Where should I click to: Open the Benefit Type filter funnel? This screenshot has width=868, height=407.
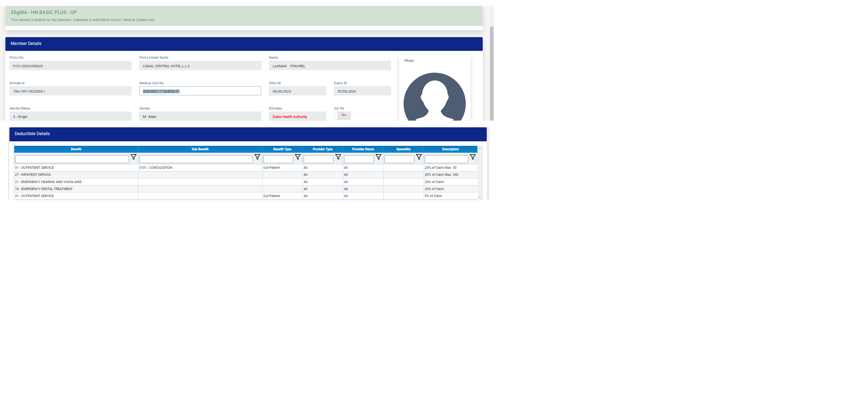[297, 157]
